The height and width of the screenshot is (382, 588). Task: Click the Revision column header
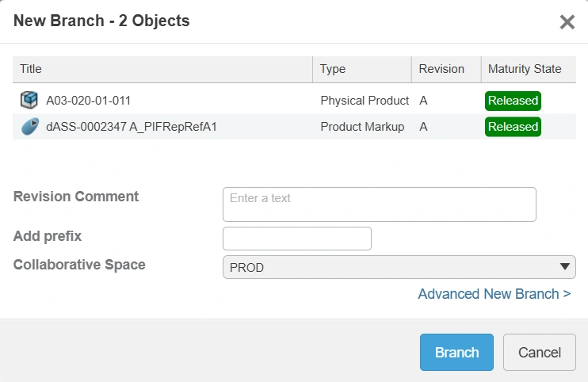click(441, 69)
